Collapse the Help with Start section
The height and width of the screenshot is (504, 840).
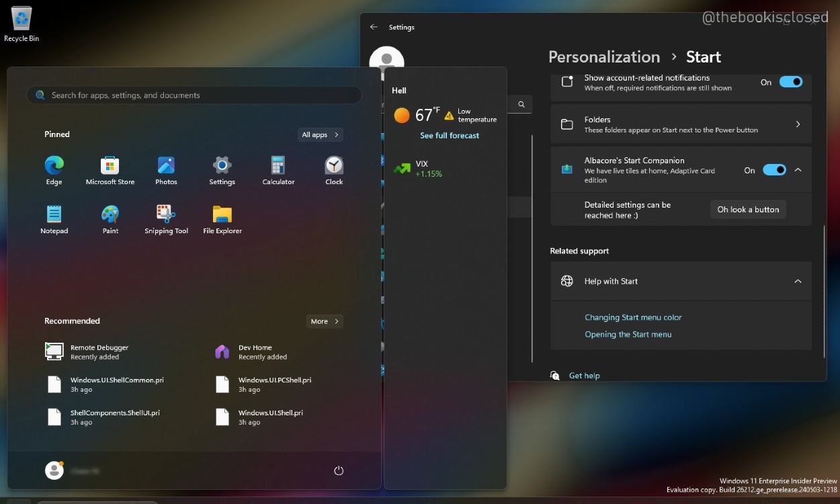798,281
